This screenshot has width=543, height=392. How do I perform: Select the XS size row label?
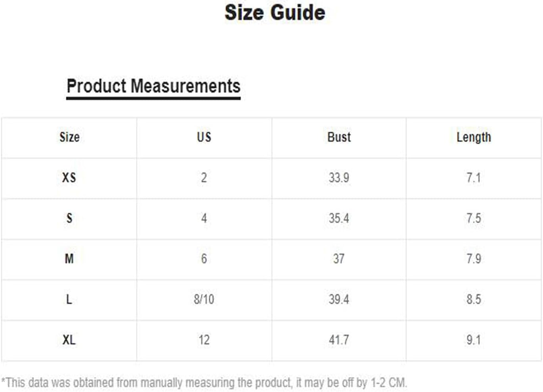[x=69, y=178]
